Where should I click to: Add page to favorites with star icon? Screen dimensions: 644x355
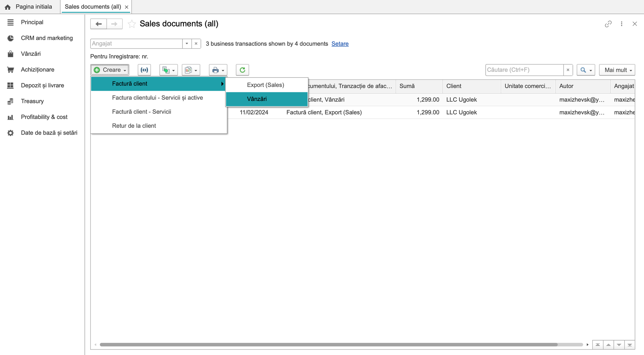coord(132,24)
